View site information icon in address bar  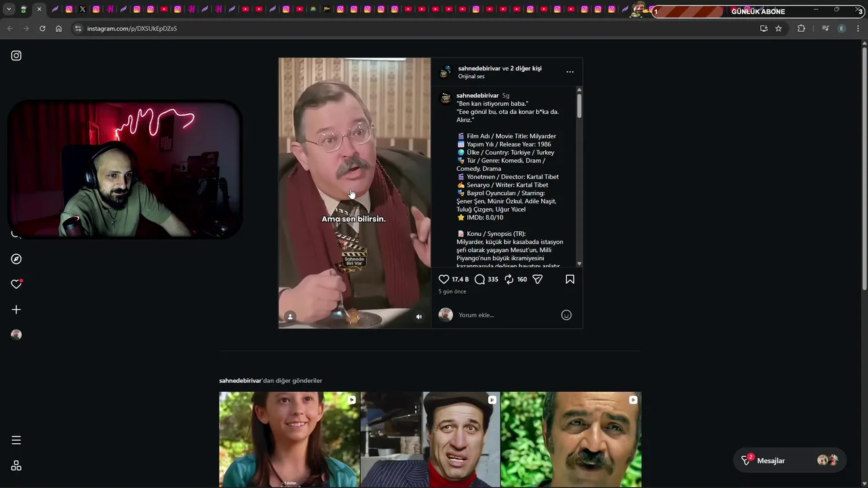tap(78, 28)
